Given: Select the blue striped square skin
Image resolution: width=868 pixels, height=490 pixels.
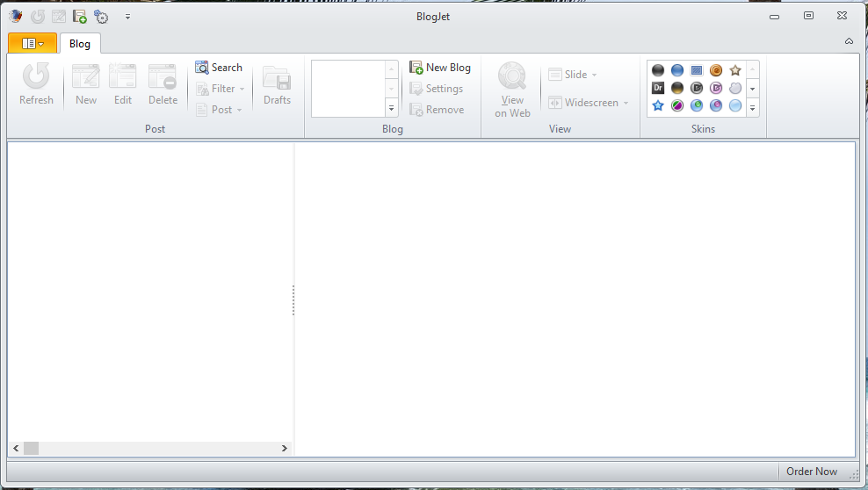Looking at the screenshot, I should coord(697,70).
